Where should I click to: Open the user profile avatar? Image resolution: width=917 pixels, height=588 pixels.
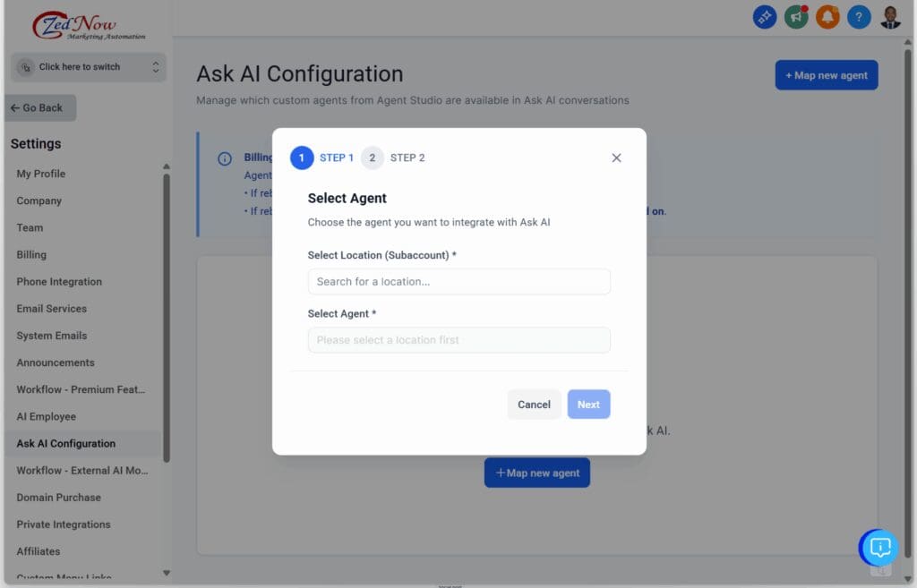(x=890, y=17)
